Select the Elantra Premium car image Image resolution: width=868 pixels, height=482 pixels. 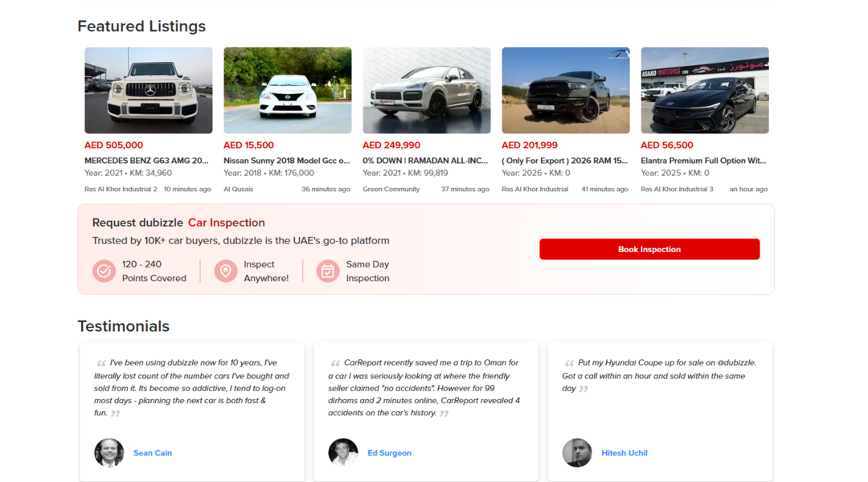pos(705,90)
